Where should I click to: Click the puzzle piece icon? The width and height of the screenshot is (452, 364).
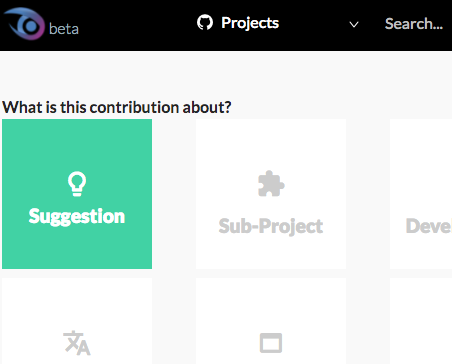click(271, 184)
